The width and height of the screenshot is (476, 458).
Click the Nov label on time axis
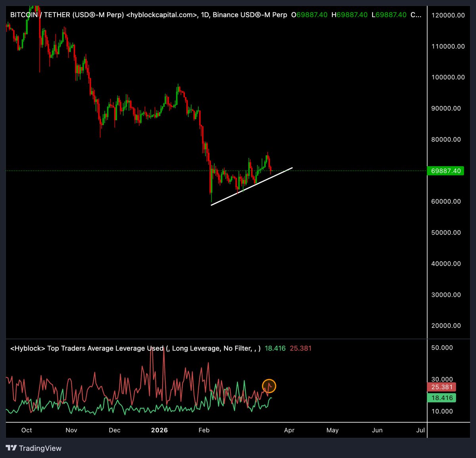point(71,430)
